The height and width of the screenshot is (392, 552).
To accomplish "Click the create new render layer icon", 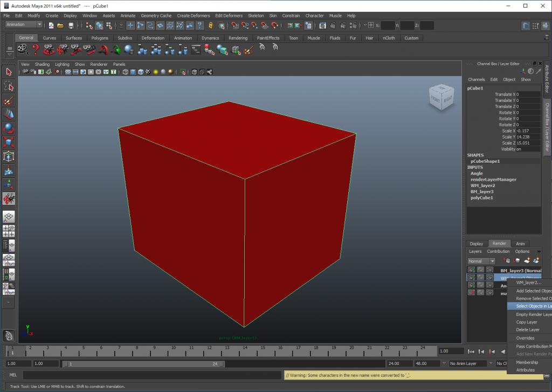I will pos(527,261).
